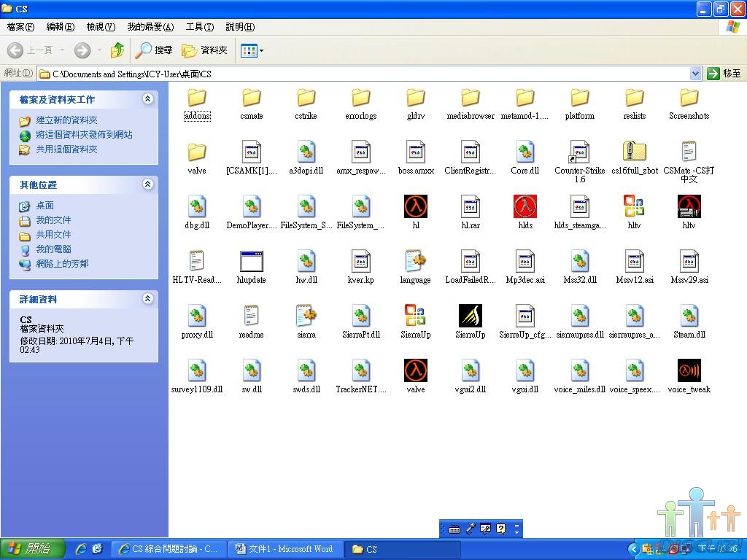Open the 工具(T) menu
Screen dimensions: 747x560
tap(200, 27)
